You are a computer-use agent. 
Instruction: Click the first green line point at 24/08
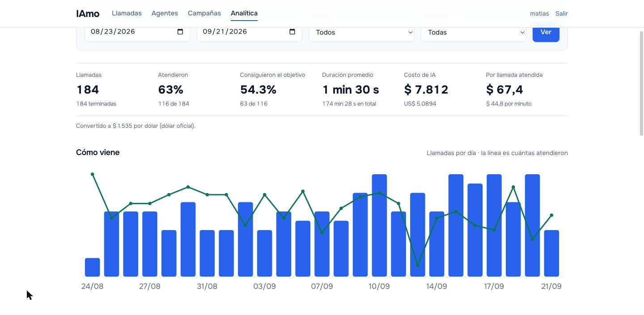92,174
